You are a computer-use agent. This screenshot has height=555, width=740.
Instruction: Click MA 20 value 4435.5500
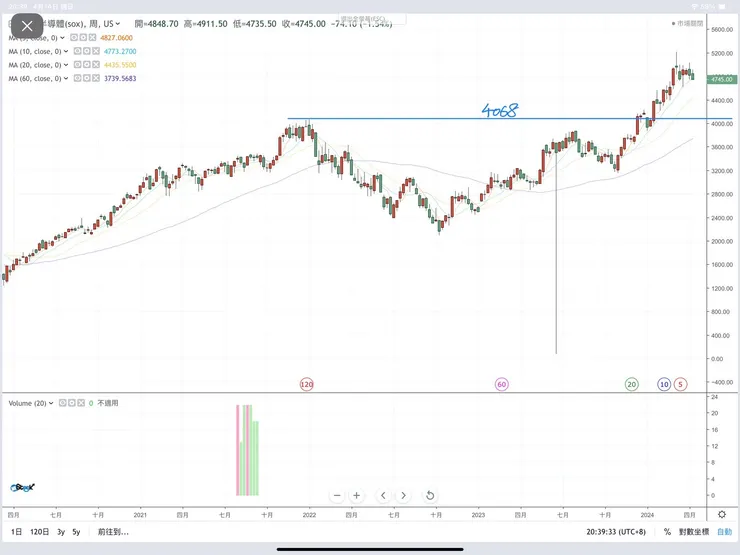pyautogui.click(x=120, y=65)
